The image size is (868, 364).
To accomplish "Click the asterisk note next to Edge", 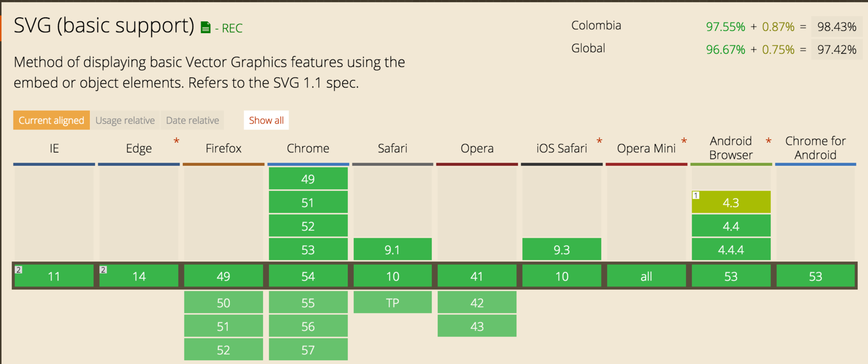I will (x=176, y=142).
